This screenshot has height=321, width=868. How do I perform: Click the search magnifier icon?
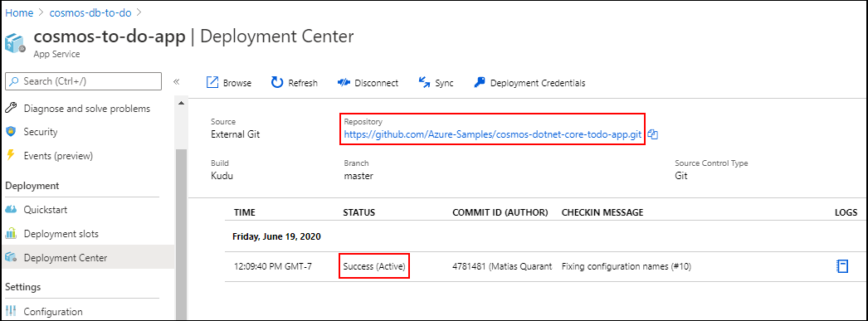point(14,81)
